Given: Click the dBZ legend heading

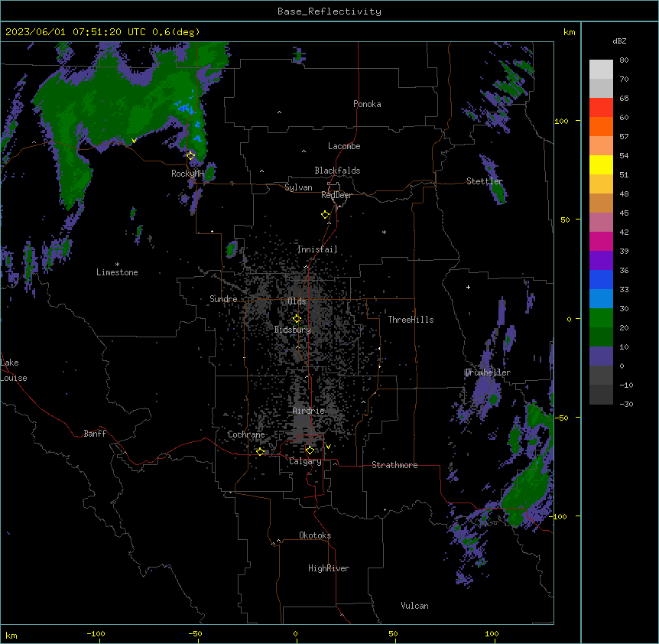Looking at the screenshot, I should point(619,41).
